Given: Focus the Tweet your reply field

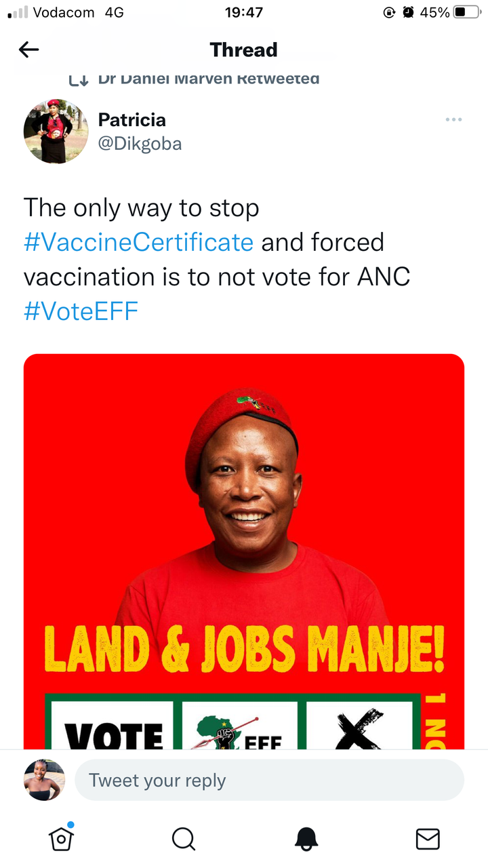Looking at the screenshot, I should point(269,780).
